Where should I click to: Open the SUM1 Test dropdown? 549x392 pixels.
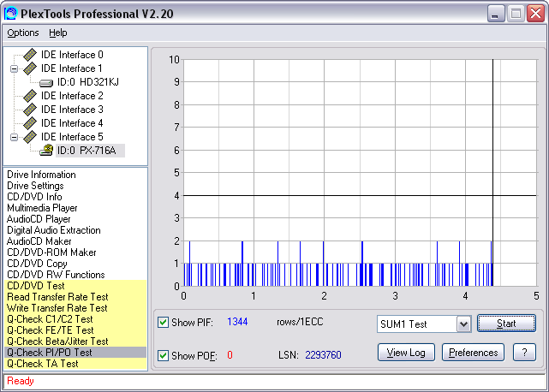tap(463, 324)
